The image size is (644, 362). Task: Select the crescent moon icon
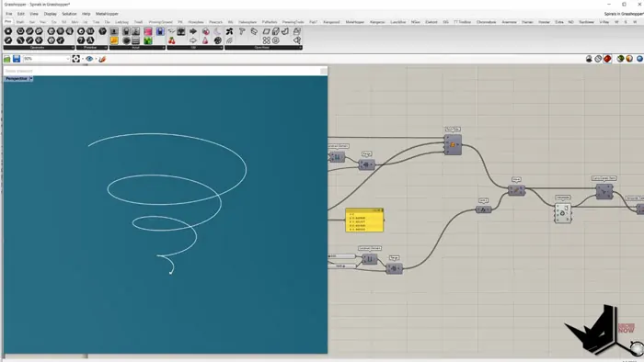[x=217, y=31]
